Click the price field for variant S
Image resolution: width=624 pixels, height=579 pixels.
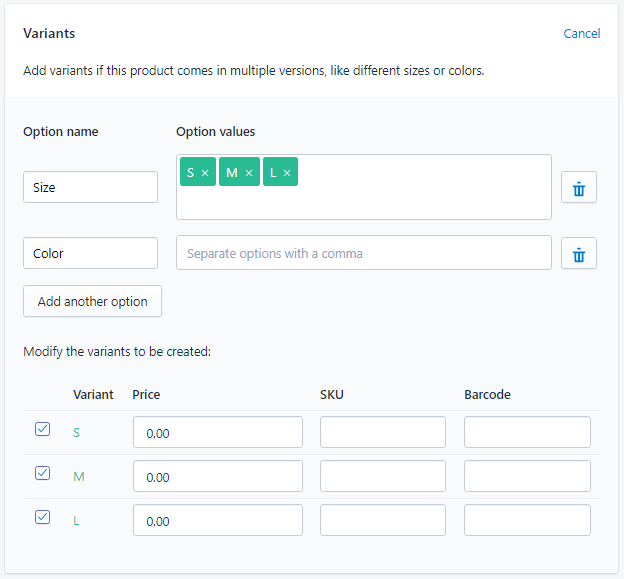tap(217, 433)
